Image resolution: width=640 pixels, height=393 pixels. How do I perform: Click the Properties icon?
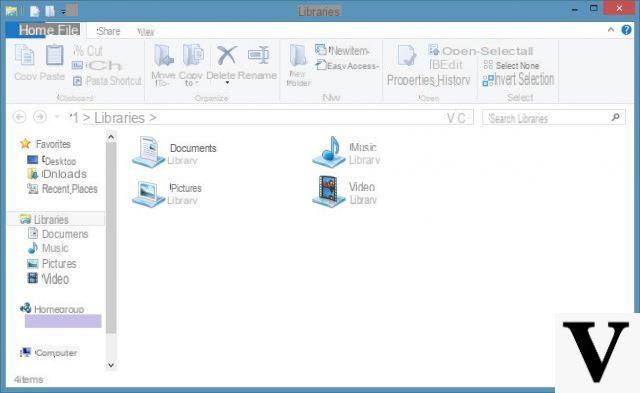pos(407,56)
